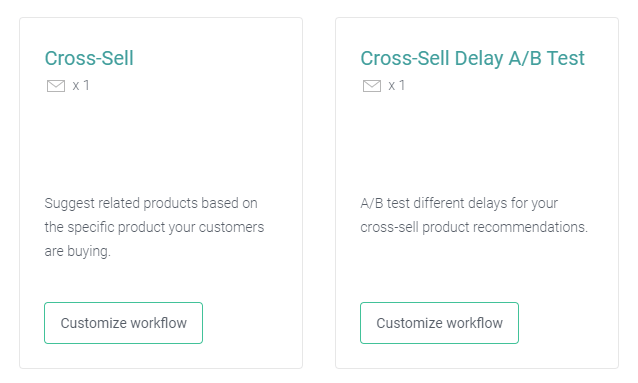638x383 pixels.
Task: Click the 'A/B test different delays for your' line
Action: (459, 203)
